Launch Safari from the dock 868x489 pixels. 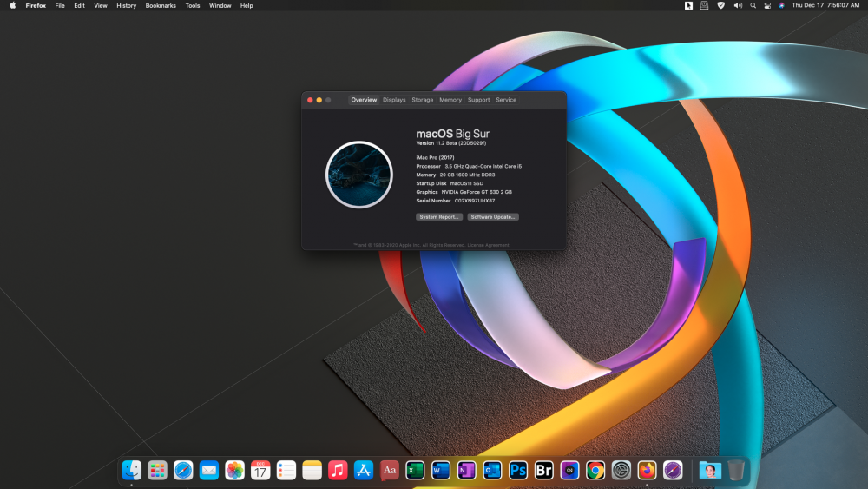click(183, 470)
